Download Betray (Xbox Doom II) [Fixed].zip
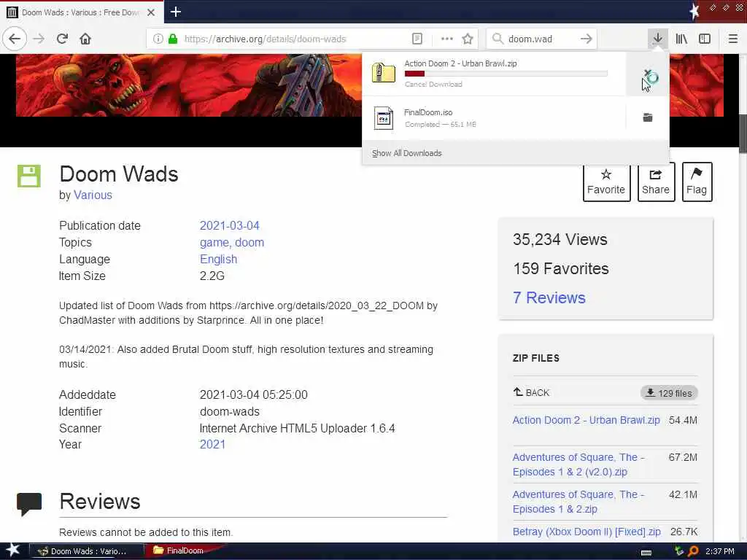 coord(587,532)
